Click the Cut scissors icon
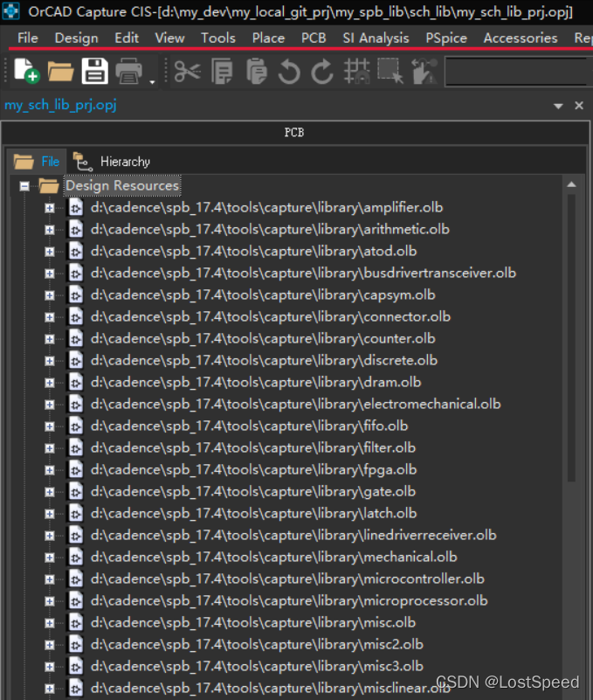The width and height of the screenshot is (593, 700). pos(187,72)
